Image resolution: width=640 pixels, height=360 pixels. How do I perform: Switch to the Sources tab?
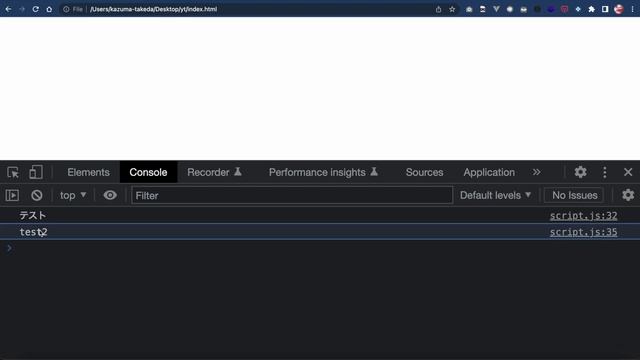tap(424, 172)
